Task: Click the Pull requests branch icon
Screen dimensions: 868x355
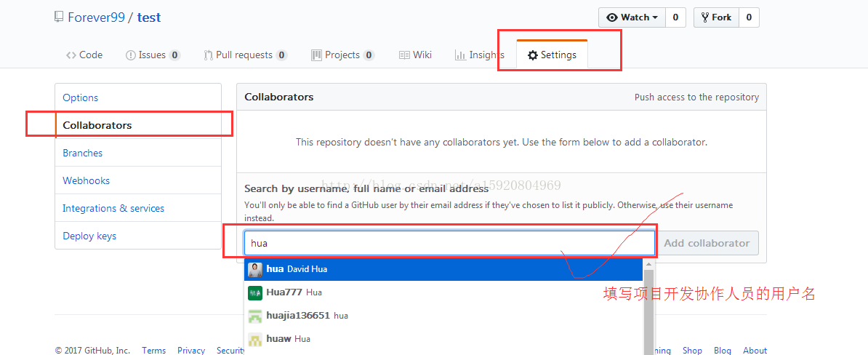Action: (208, 55)
